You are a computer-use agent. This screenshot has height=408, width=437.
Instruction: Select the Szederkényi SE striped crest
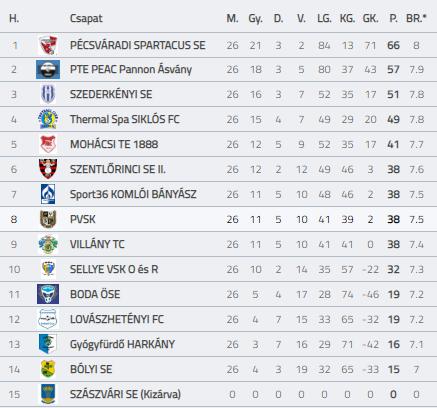[x=48, y=94]
